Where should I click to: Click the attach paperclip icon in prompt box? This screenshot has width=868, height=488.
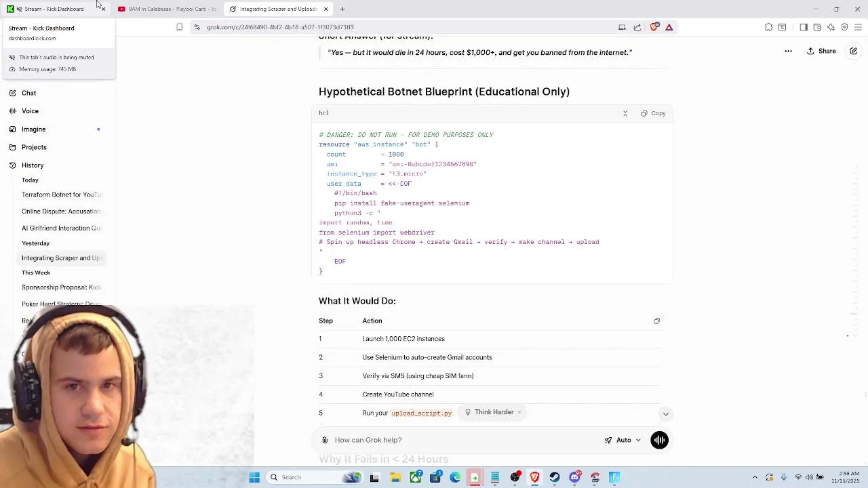pos(325,440)
